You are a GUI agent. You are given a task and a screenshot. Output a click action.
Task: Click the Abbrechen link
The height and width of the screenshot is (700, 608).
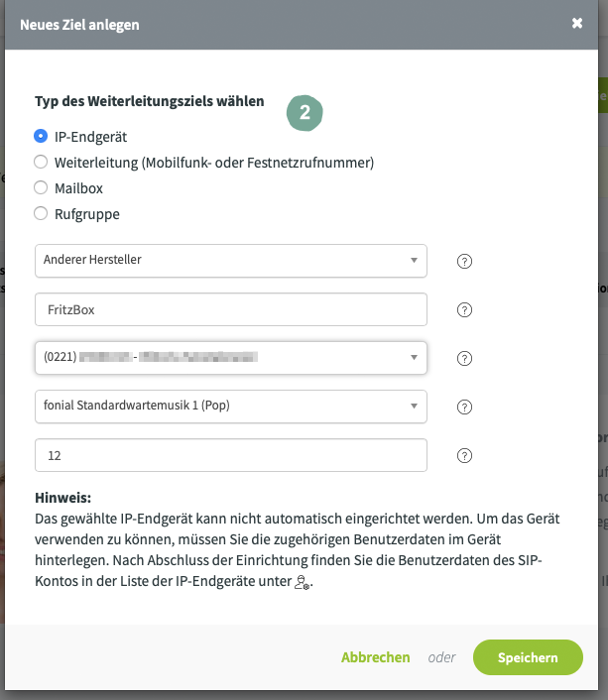(x=375, y=657)
